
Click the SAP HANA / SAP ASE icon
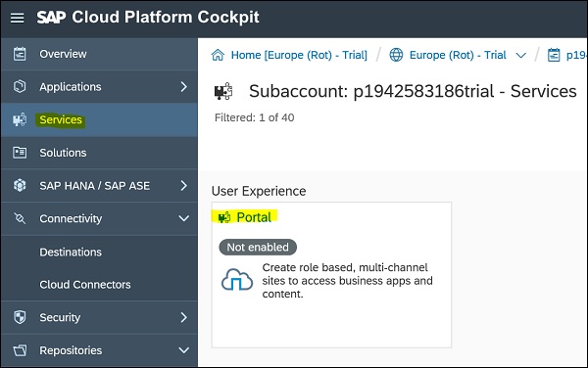click(20, 185)
